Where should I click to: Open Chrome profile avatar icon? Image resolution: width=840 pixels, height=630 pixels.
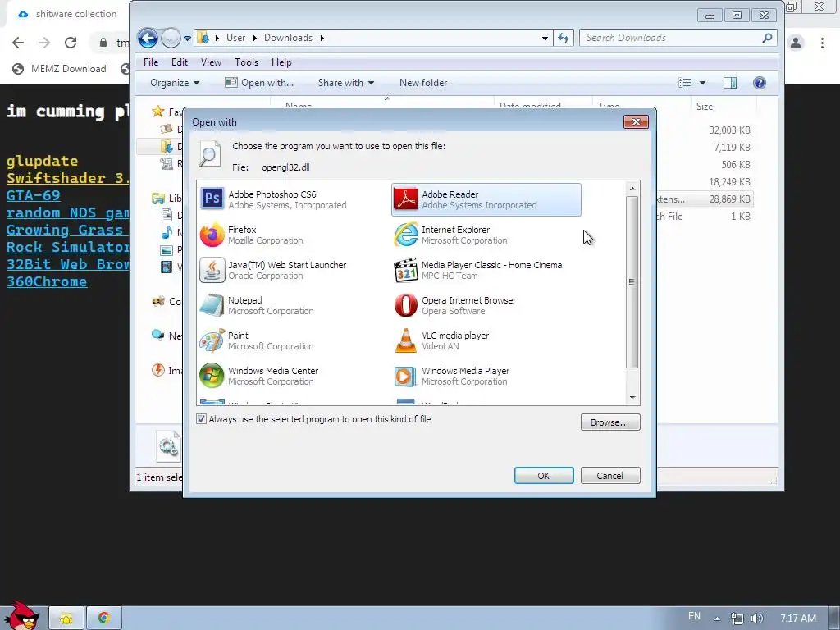(796, 43)
